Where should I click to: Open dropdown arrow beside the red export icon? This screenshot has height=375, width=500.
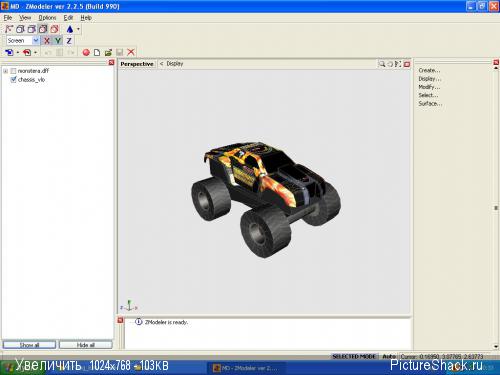(35, 52)
